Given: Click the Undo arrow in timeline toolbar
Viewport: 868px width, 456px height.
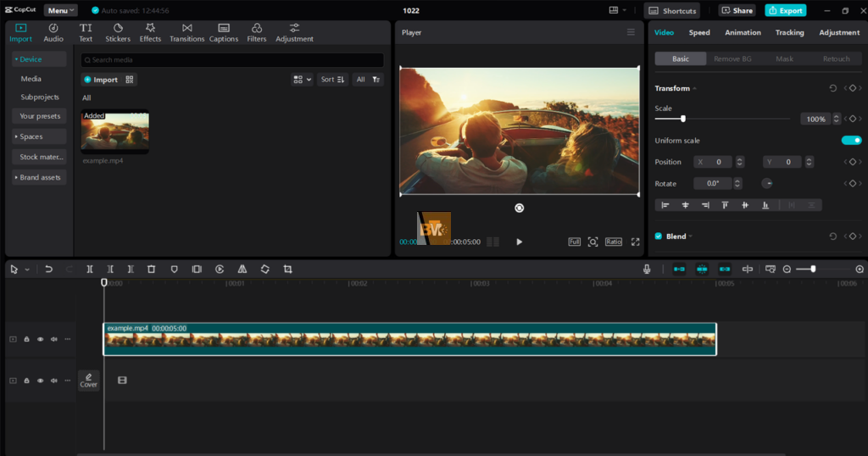Looking at the screenshot, I should click(x=48, y=269).
